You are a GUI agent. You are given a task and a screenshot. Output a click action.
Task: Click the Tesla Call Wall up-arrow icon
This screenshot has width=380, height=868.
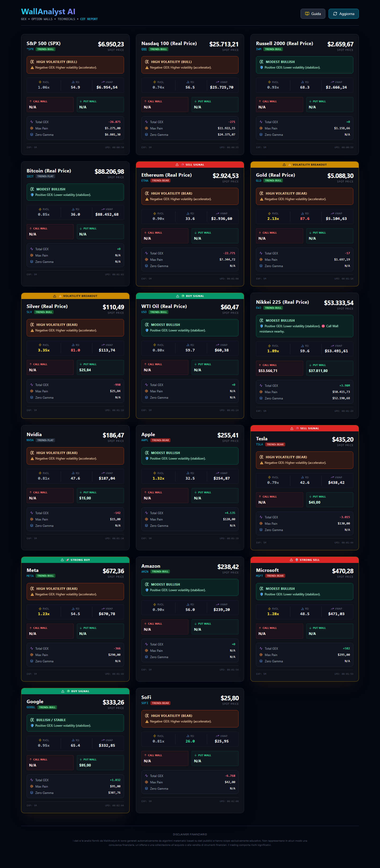[x=260, y=497]
